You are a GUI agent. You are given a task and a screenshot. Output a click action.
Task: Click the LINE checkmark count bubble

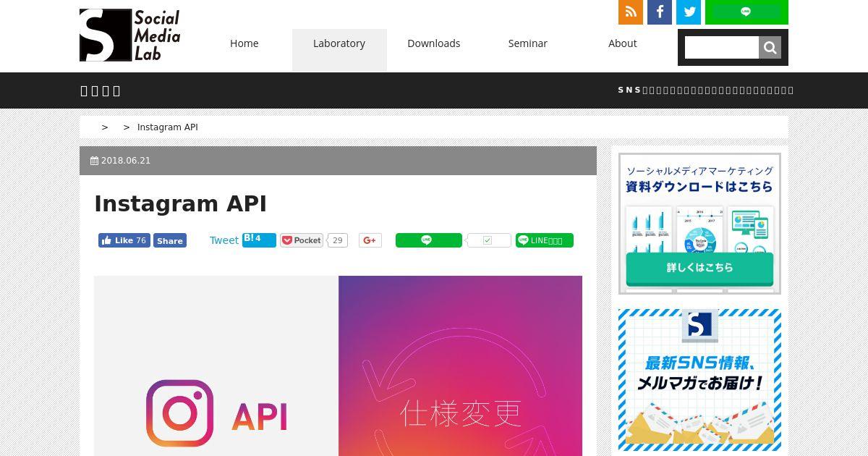(x=488, y=240)
